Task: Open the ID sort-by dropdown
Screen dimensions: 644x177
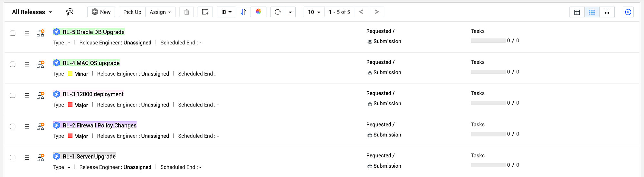Action: click(226, 12)
